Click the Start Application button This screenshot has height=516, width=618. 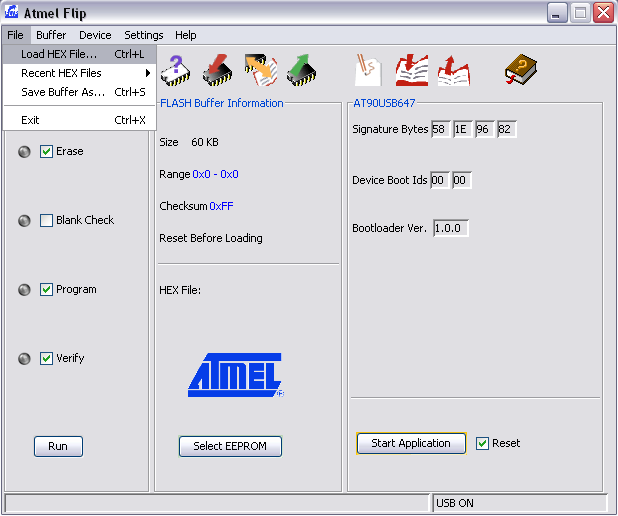click(411, 443)
